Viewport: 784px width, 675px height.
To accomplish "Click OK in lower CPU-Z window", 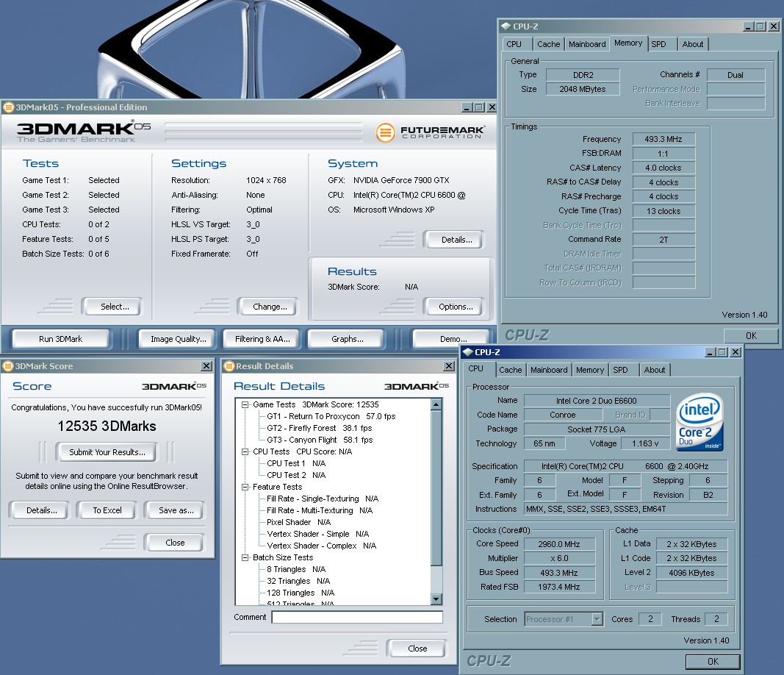I will (713, 662).
